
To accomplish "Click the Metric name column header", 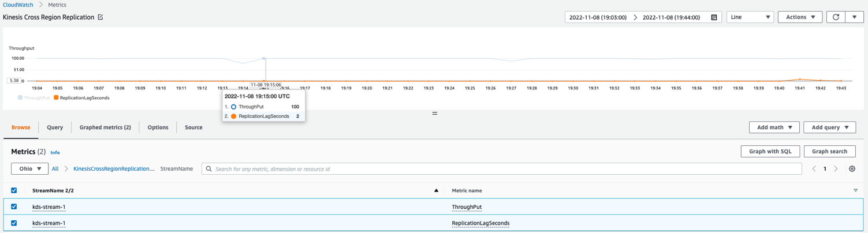I will 467,190.
